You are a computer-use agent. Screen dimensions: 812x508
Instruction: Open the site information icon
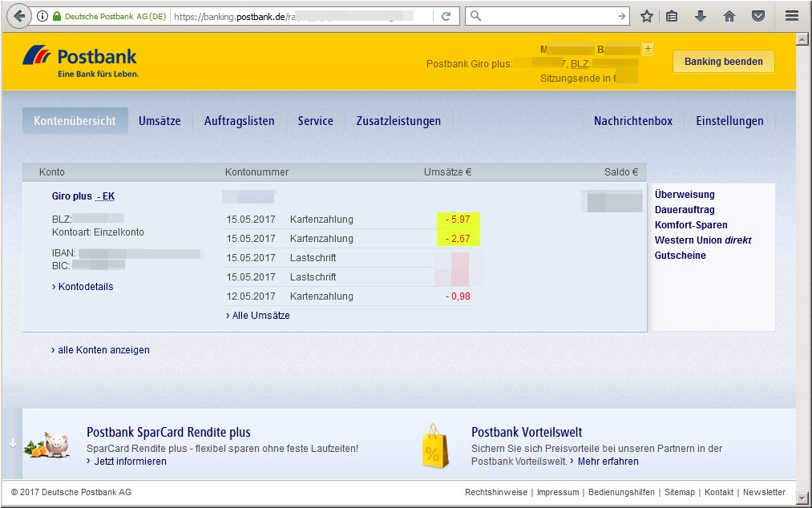(x=42, y=16)
